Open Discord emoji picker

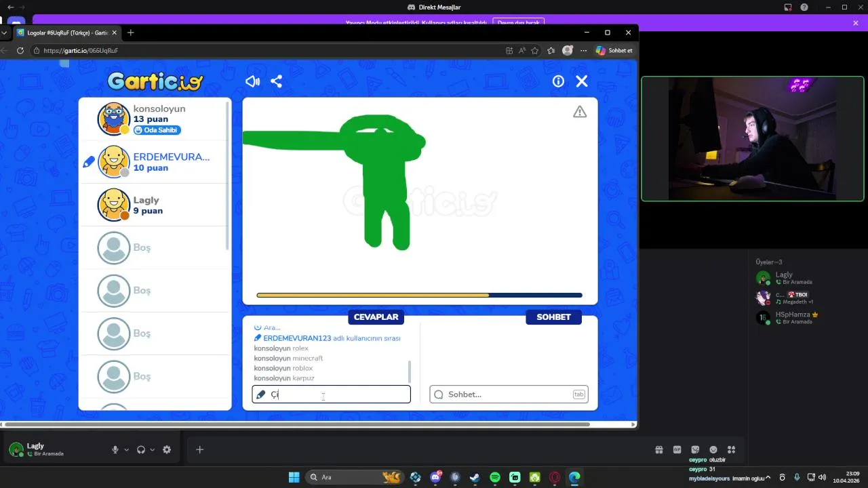click(x=713, y=449)
